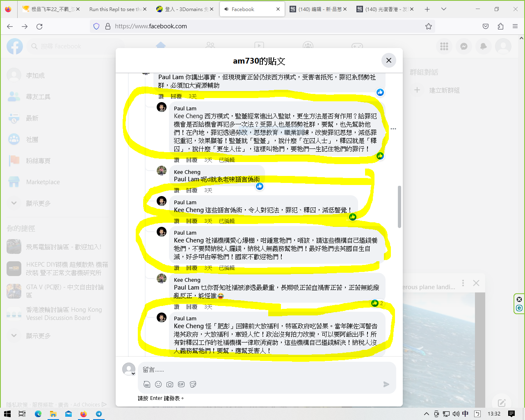525x420 pixels.
Task: Click the comment input field 留言
Action: pyautogui.click(x=267, y=370)
